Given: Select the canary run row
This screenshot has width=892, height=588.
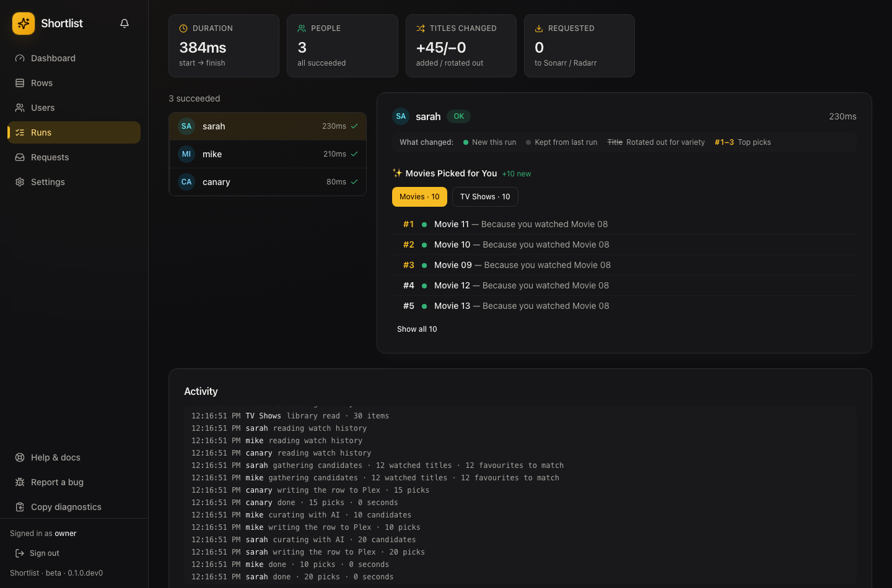Looking at the screenshot, I should click(x=268, y=182).
